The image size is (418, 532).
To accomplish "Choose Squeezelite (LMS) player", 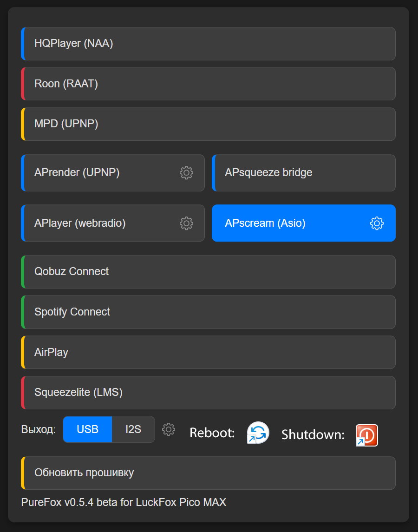I will [x=208, y=393].
